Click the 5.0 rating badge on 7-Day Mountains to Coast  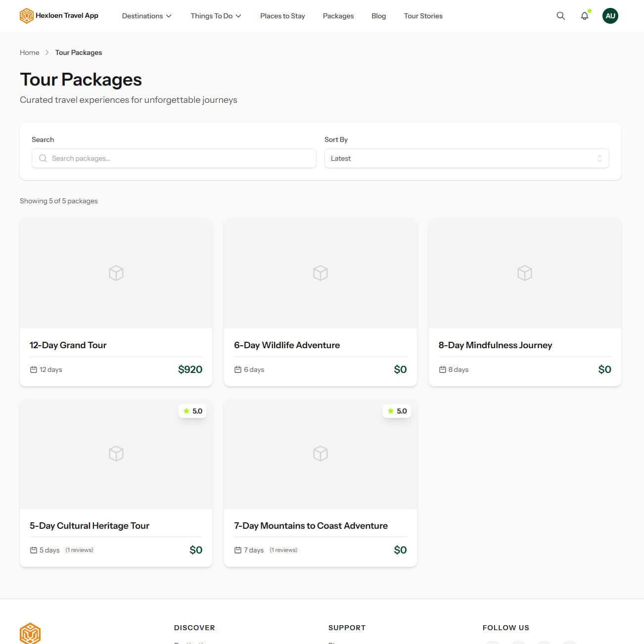pos(397,411)
